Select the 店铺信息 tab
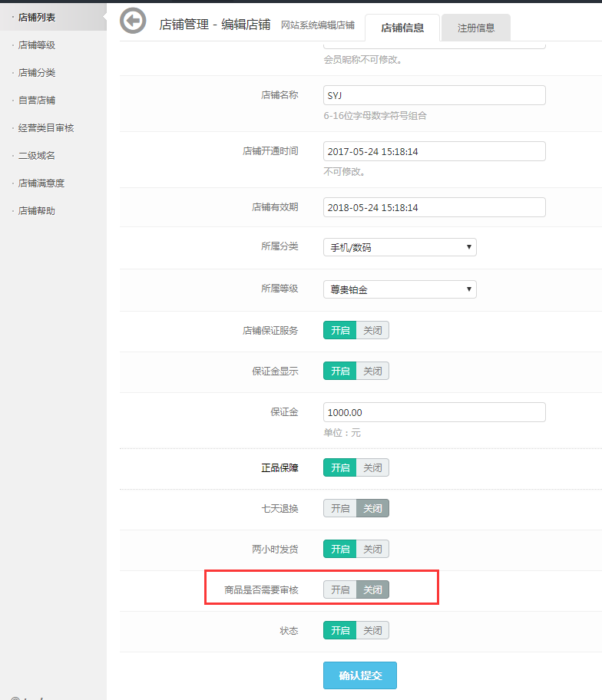The height and width of the screenshot is (700, 602). [402, 28]
